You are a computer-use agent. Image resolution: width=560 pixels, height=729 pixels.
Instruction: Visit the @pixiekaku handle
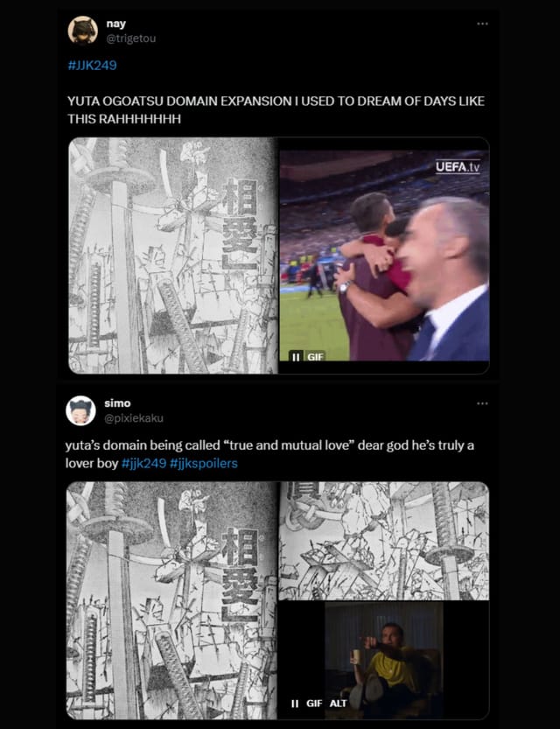point(134,418)
